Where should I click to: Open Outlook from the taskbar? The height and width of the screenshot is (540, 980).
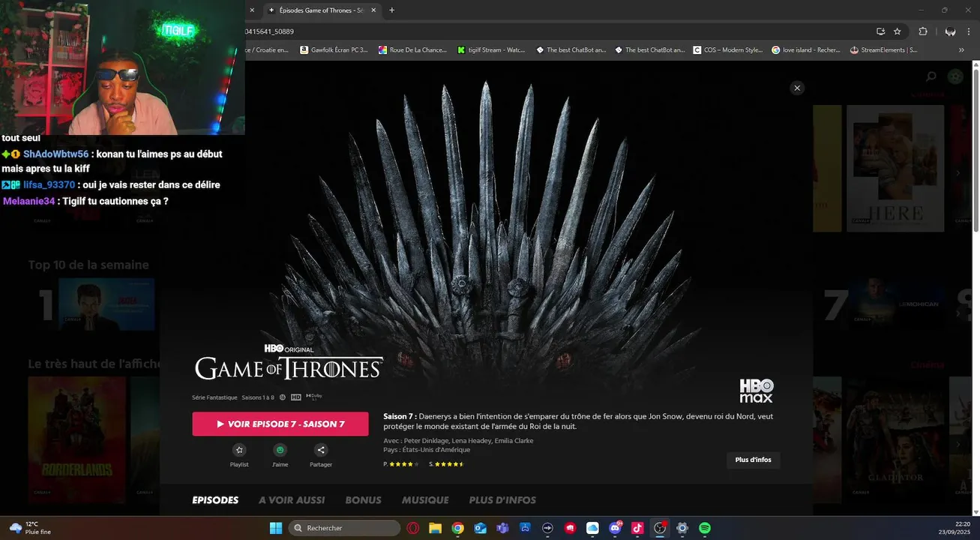[480, 528]
